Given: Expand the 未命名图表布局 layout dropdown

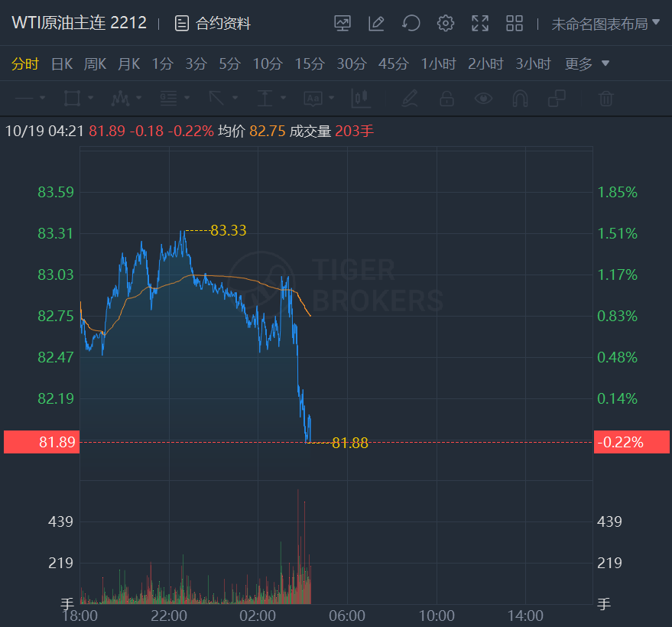Looking at the screenshot, I should (x=605, y=24).
